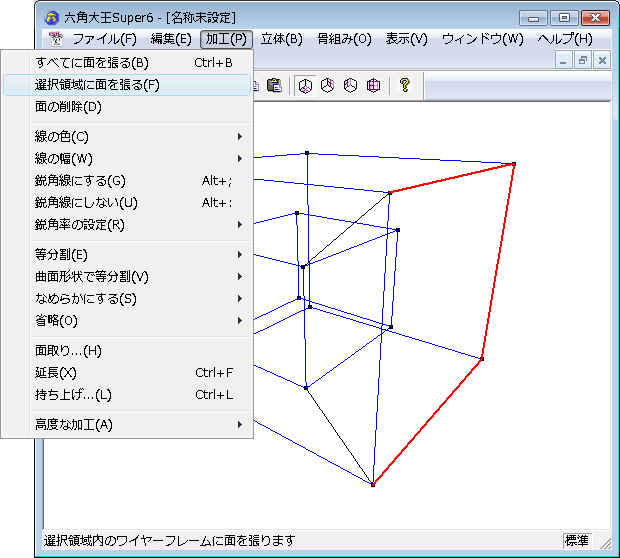Click the Paste clipboard toolbar icon

click(x=274, y=85)
